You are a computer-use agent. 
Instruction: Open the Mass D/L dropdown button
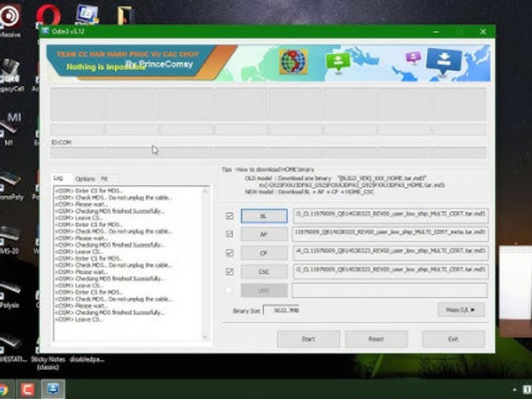(x=461, y=310)
